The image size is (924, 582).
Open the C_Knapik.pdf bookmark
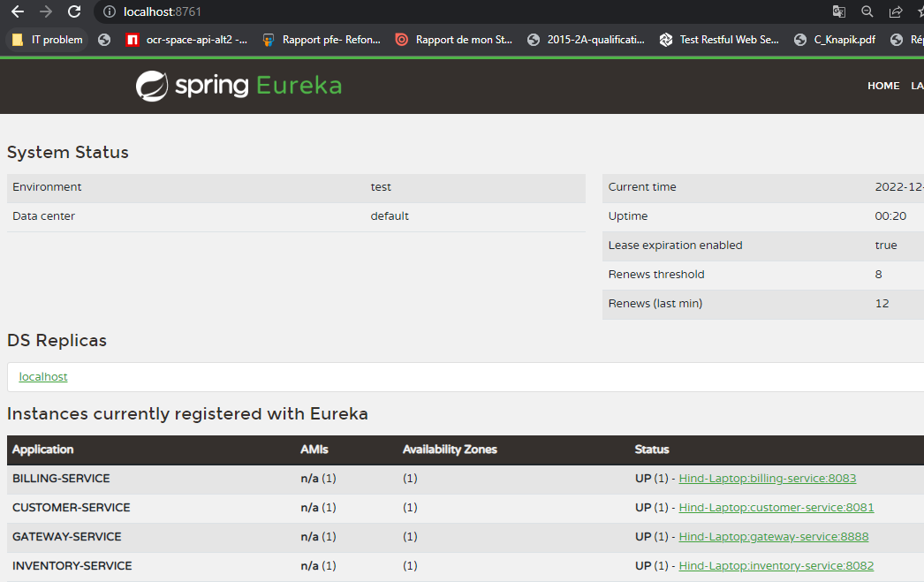835,40
